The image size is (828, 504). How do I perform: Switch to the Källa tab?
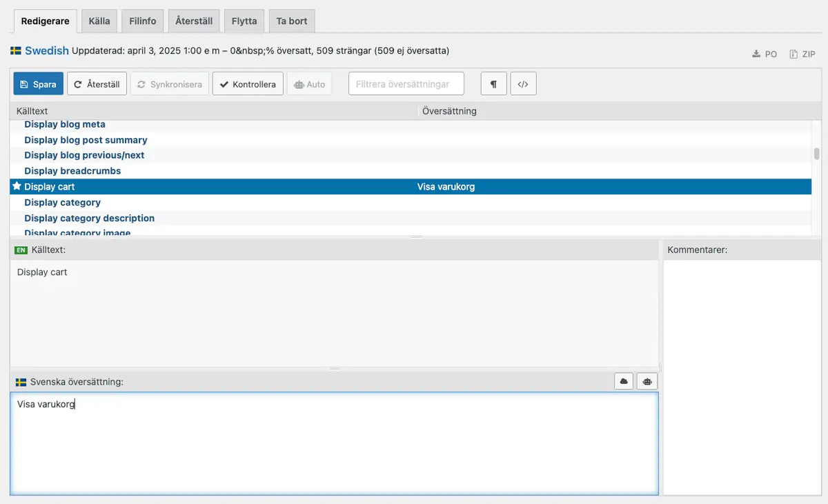click(99, 21)
